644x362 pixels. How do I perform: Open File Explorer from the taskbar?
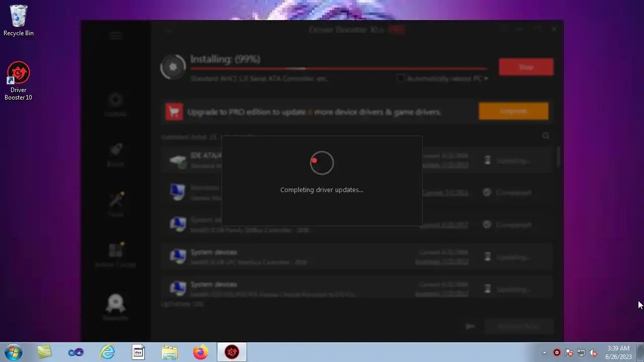[x=170, y=352]
